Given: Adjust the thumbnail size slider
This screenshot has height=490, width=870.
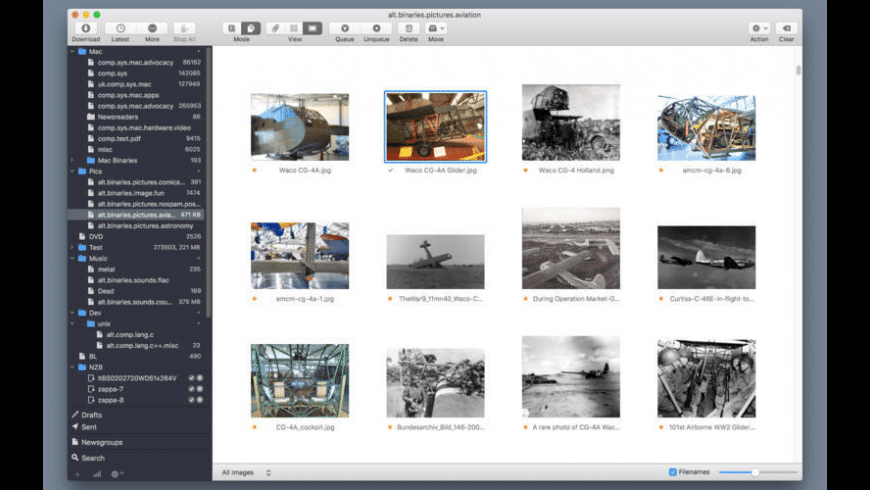Looking at the screenshot, I should point(755,472).
